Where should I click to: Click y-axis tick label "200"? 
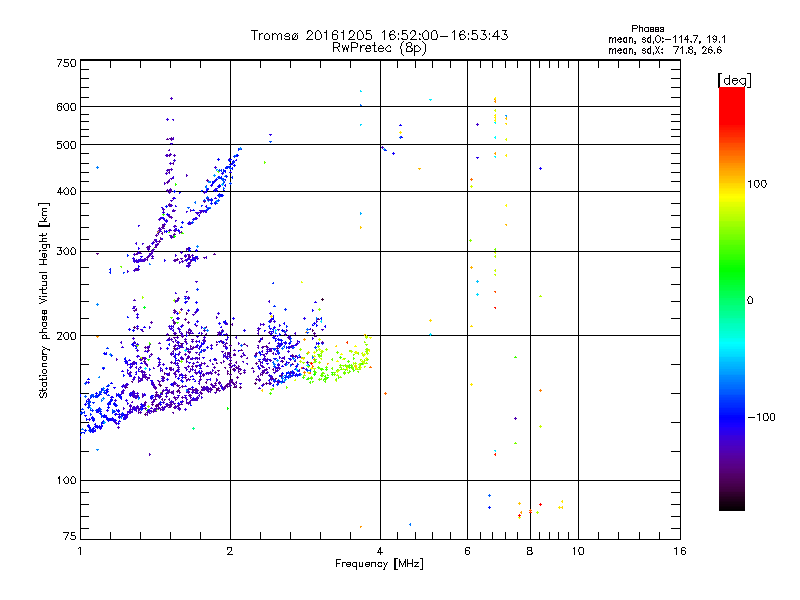pyautogui.click(x=66, y=336)
